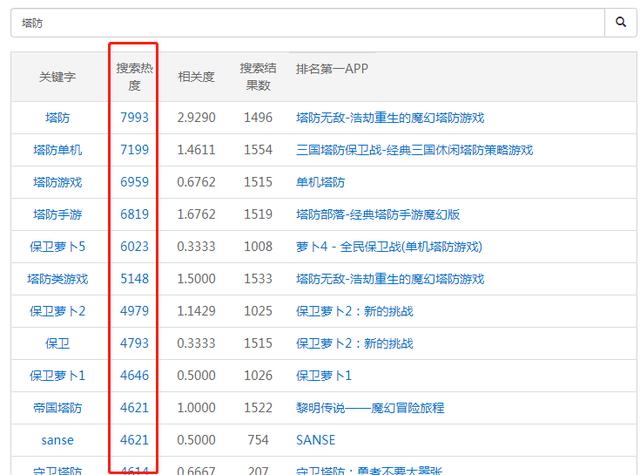Click the 搜索热度 column header

(134, 77)
